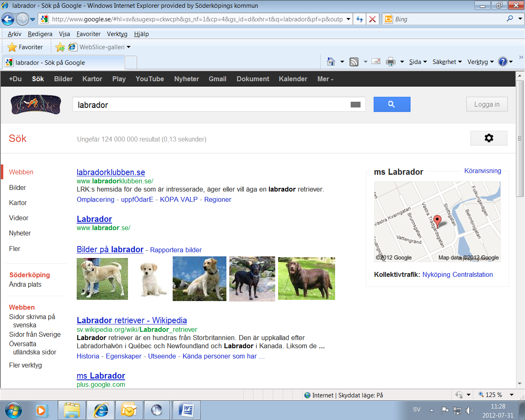The height and width of the screenshot is (420, 525).
Task: Click Ändra plats under Söderköping
Action: click(25, 284)
